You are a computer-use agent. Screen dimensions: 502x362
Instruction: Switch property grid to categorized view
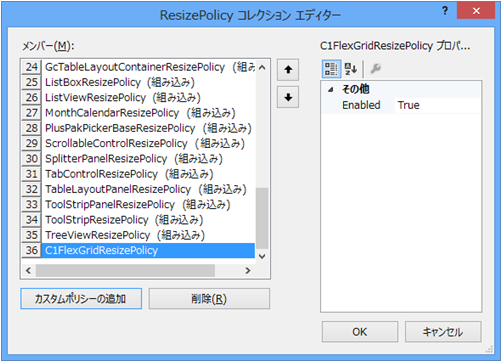click(331, 69)
